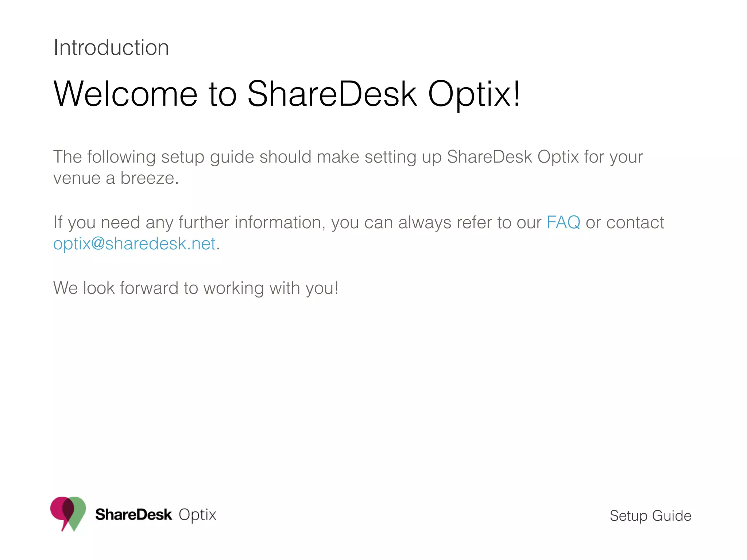Click the ShareDesk map-pin logo icon
Image resolution: width=747 pixels, height=560 pixels.
click(x=68, y=514)
